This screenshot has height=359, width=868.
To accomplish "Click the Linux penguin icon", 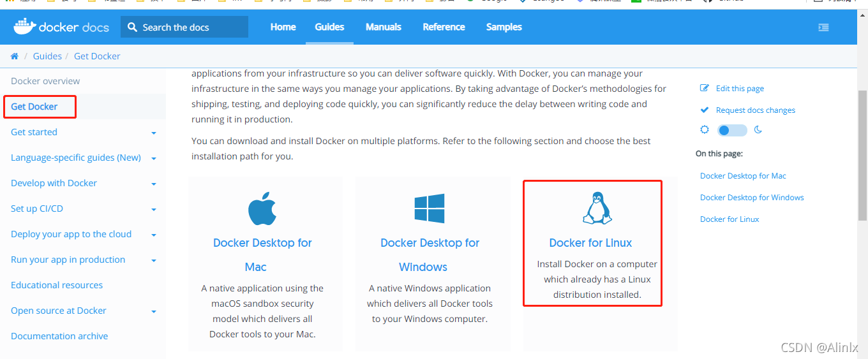I will pyautogui.click(x=597, y=208).
